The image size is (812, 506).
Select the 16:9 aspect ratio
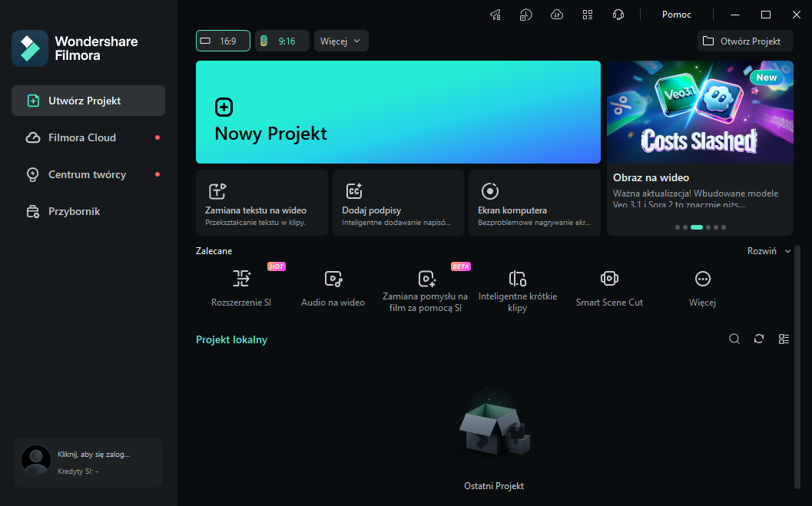223,41
